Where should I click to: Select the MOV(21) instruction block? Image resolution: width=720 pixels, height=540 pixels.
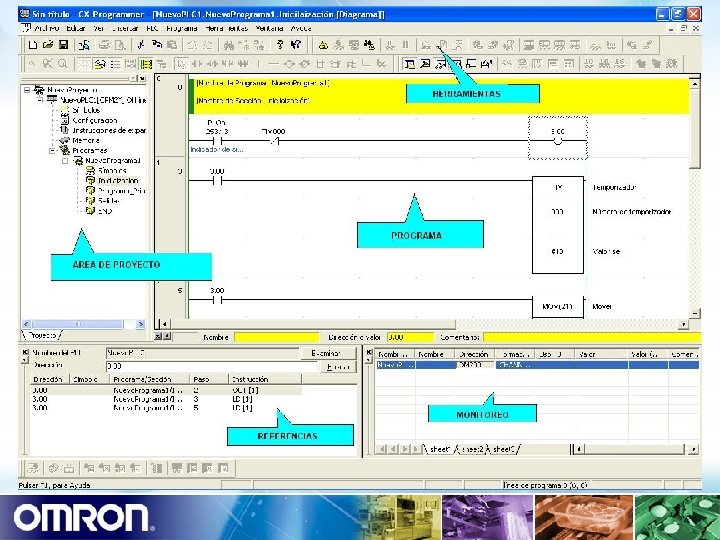pyautogui.click(x=557, y=307)
